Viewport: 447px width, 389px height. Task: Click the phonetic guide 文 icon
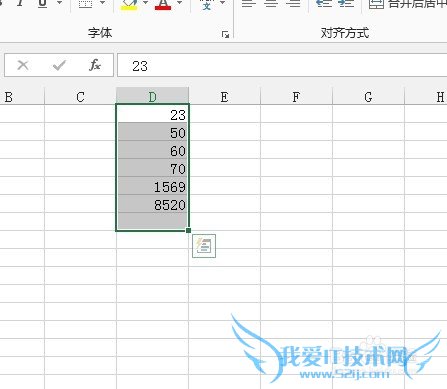click(207, 5)
